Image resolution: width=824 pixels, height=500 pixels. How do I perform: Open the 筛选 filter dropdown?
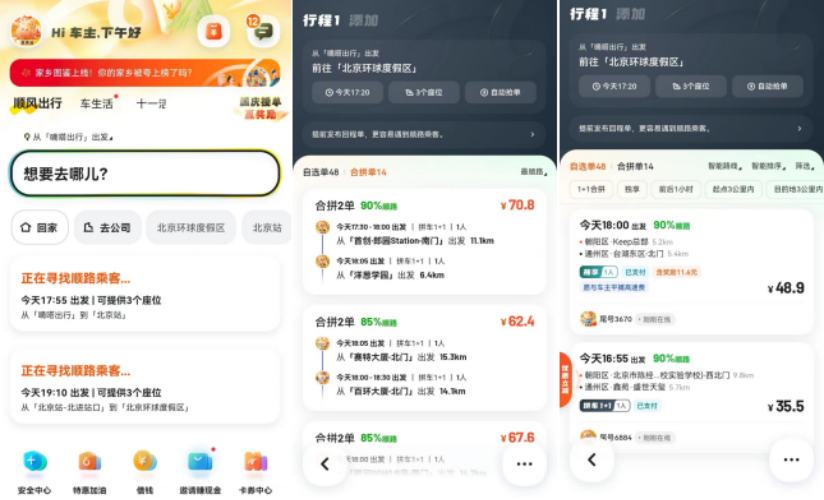[x=805, y=166]
